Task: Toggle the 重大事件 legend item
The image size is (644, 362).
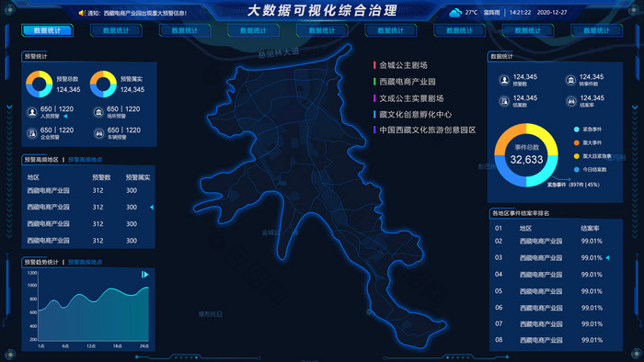Action: (589, 142)
